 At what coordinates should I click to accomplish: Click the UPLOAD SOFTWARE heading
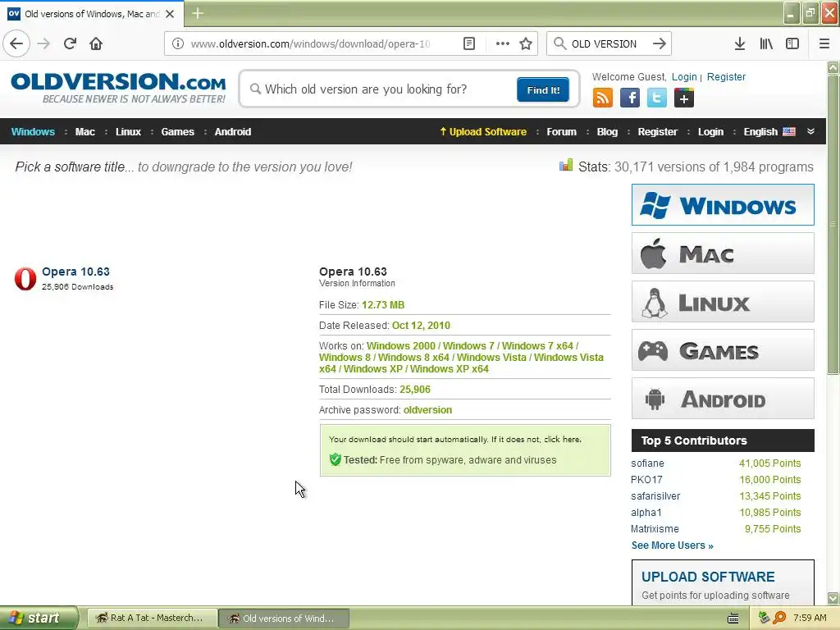pyautogui.click(x=708, y=577)
